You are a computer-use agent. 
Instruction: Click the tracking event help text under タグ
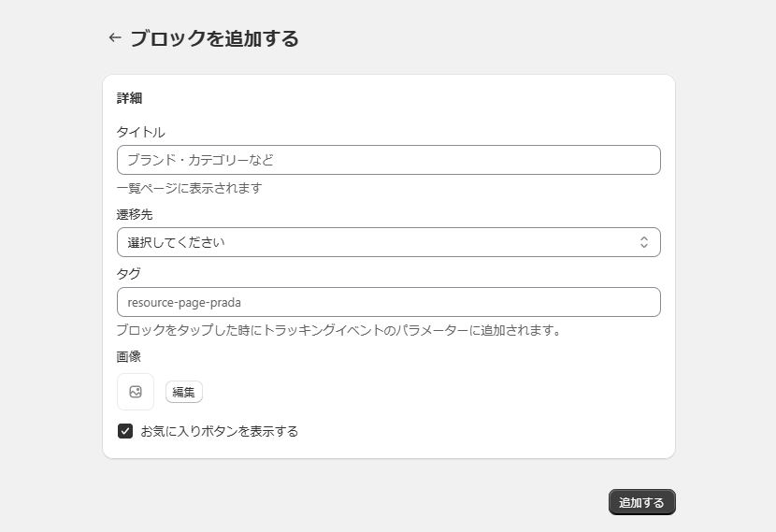tap(339, 330)
